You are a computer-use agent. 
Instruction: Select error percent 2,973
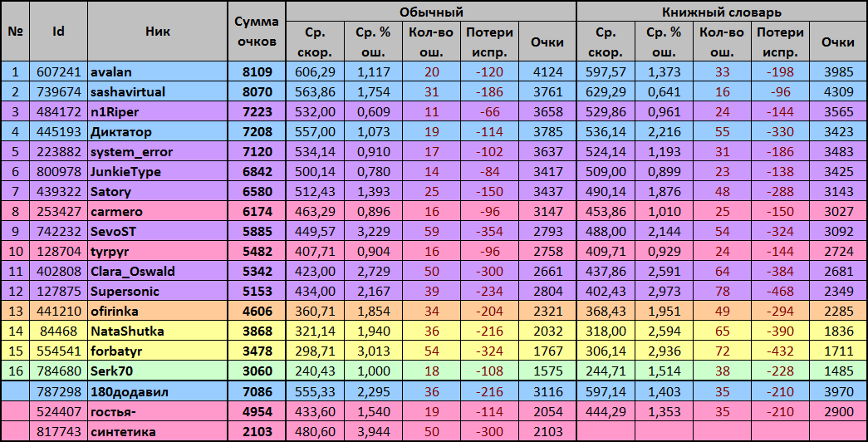[664, 292]
